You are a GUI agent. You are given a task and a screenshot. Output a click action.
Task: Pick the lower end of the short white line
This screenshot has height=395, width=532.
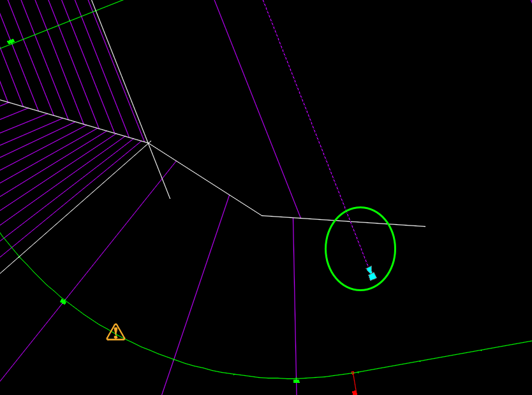(170, 198)
